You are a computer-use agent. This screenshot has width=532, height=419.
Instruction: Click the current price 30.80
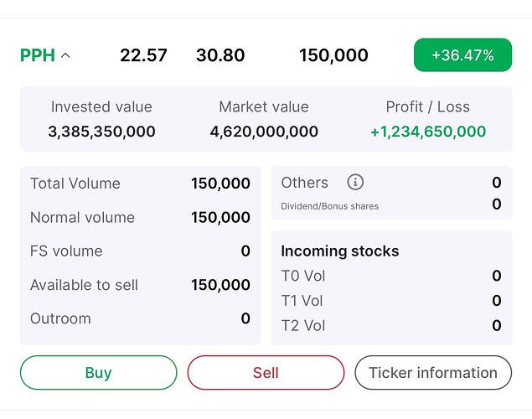click(x=220, y=55)
